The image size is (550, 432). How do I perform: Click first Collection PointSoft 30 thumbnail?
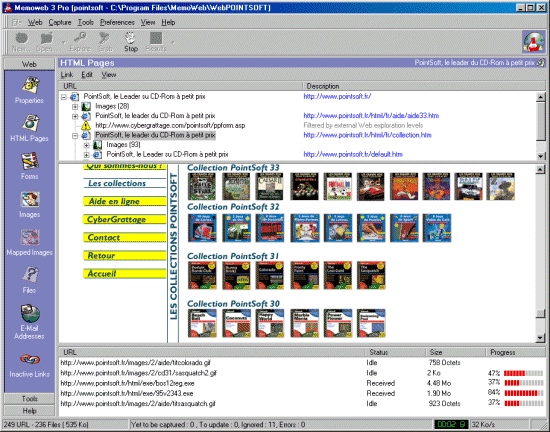tap(202, 323)
